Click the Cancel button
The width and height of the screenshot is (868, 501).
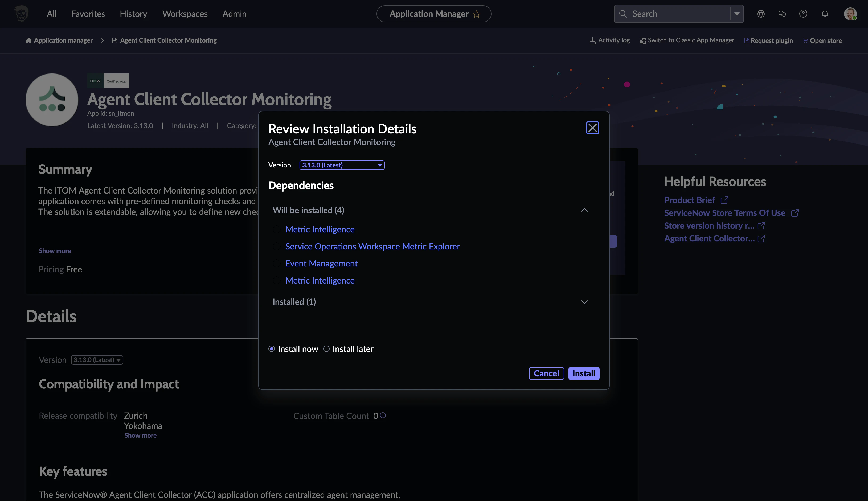click(x=546, y=374)
